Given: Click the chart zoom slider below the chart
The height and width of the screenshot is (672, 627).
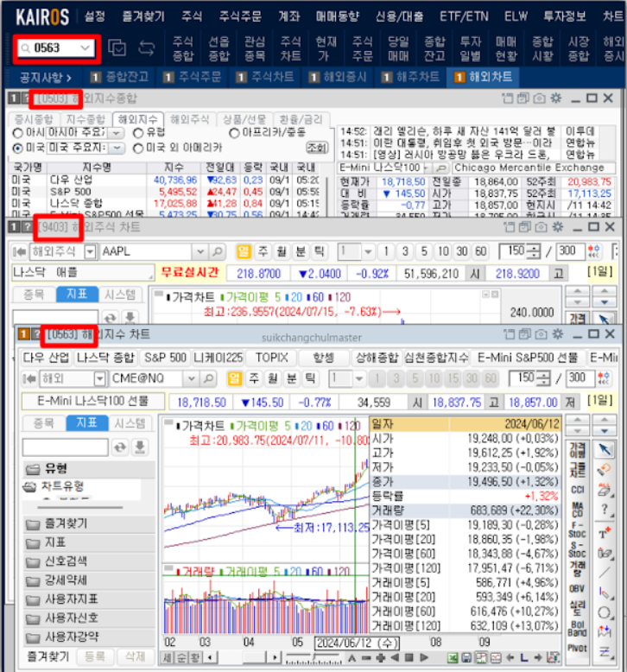Looking at the screenshot, I should pyautogui.click(x=314, y=658).
